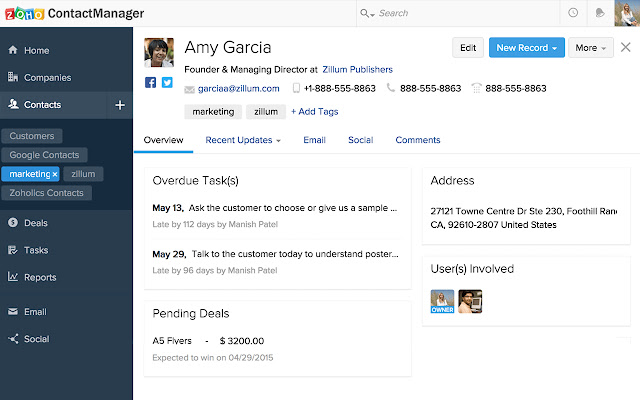
Task: Open the search options magnifier dropdown
Action: pyautogui.click(x=367, y=13)
